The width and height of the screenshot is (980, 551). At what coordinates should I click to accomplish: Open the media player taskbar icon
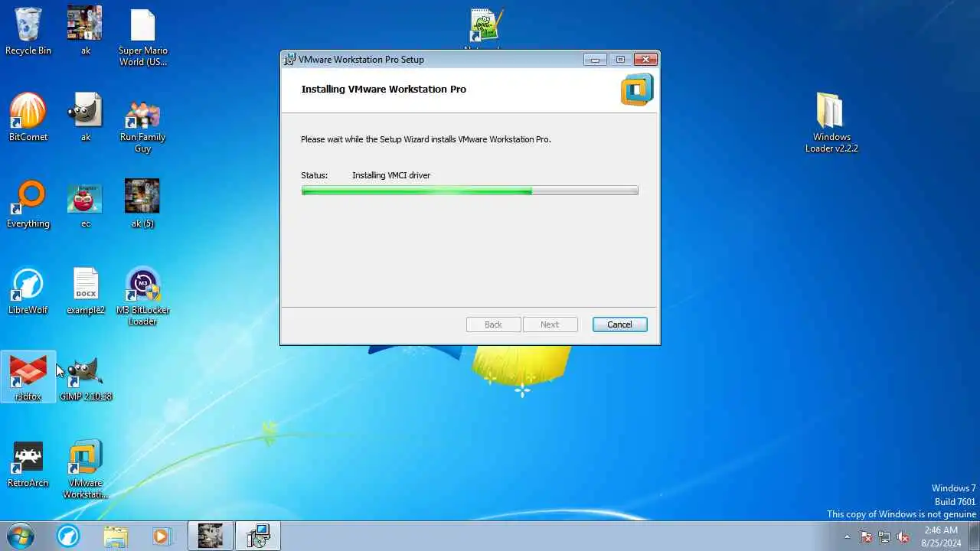coord(162,536)
